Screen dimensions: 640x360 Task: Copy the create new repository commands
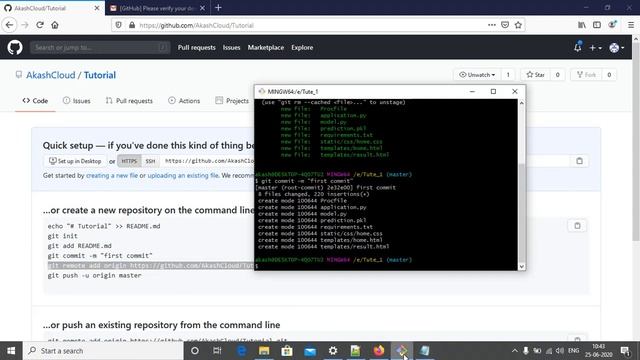tap(577, 226)
